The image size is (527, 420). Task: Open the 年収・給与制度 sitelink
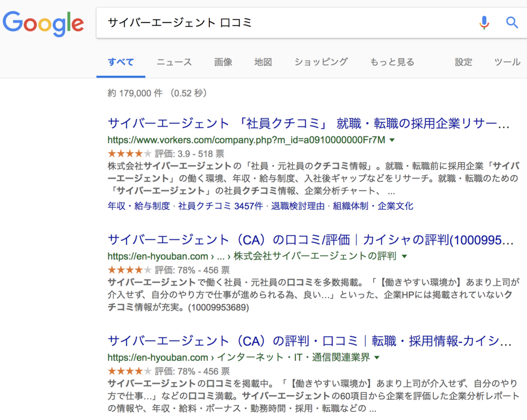pyautogui.click(x=139, y=206)
